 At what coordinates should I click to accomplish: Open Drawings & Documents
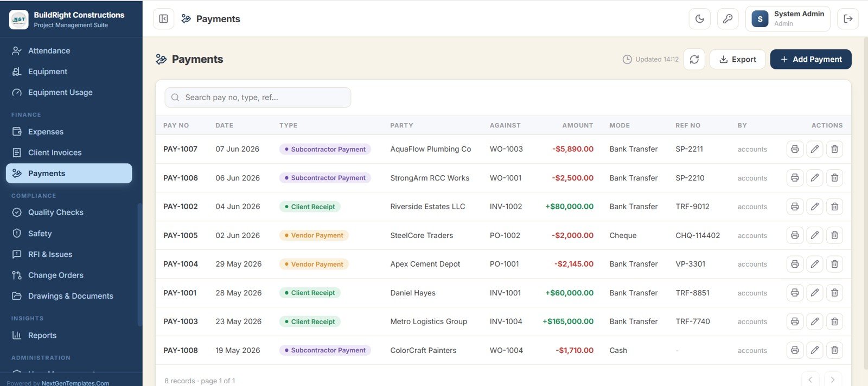[x=69, y=296]
